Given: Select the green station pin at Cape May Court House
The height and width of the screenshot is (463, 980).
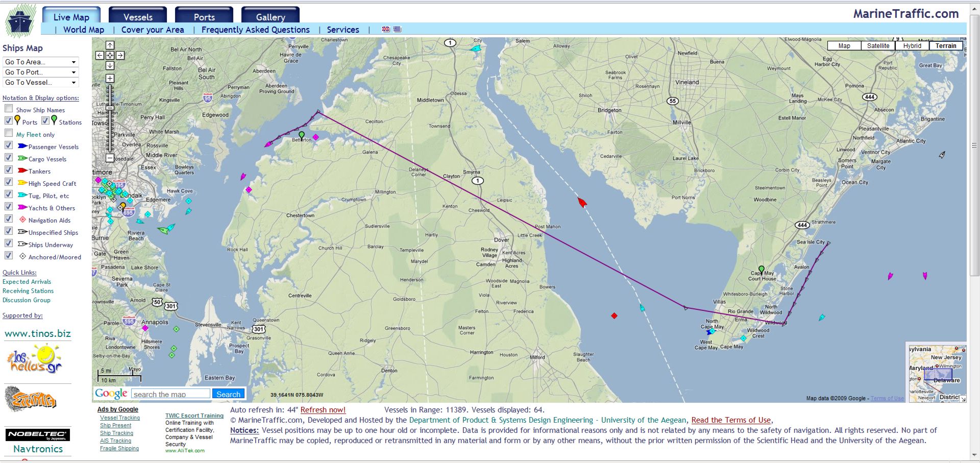Looking at the screenshot, I should pyautogui.click(x=762, y=270).
